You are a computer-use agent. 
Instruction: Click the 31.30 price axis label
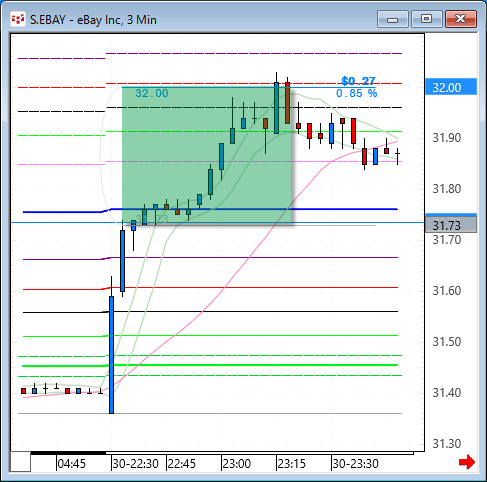point(447,444)
